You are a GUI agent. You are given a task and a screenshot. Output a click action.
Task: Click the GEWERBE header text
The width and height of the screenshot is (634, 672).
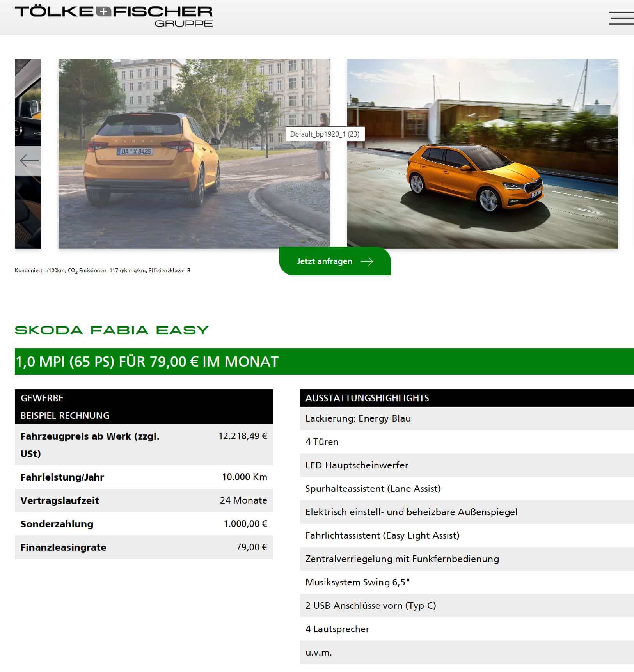click(x=42, y=398)
